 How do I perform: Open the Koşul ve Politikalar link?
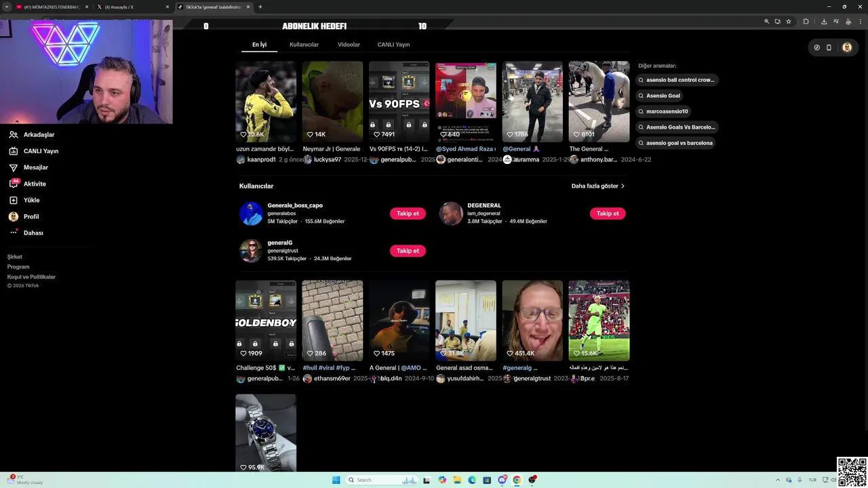31,277
